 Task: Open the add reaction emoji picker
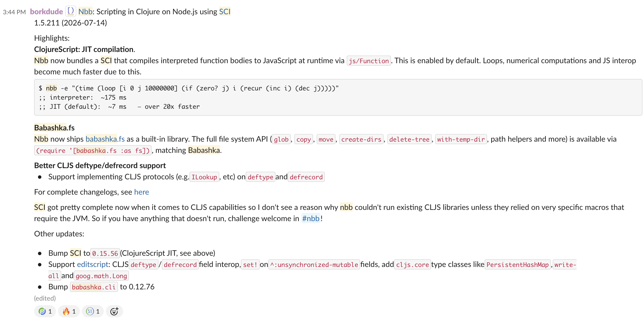[x=114, y=311]
